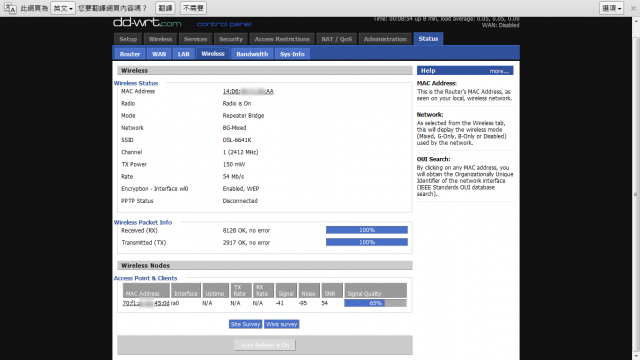Screen dimensions: 640x360
Task: Open the Wireless main tab
Action: pyautogui.click(x=160, y=39)
